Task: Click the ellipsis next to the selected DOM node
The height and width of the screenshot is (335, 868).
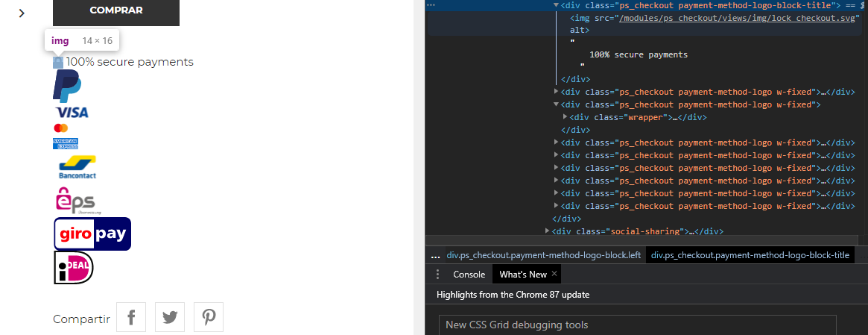Action: [431, 5]
